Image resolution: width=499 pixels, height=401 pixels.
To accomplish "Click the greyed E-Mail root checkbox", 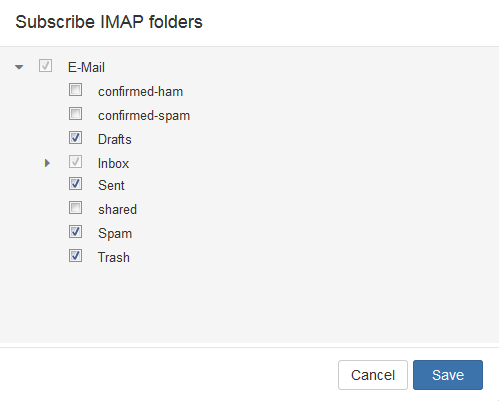I will click(x=45, y=66).
